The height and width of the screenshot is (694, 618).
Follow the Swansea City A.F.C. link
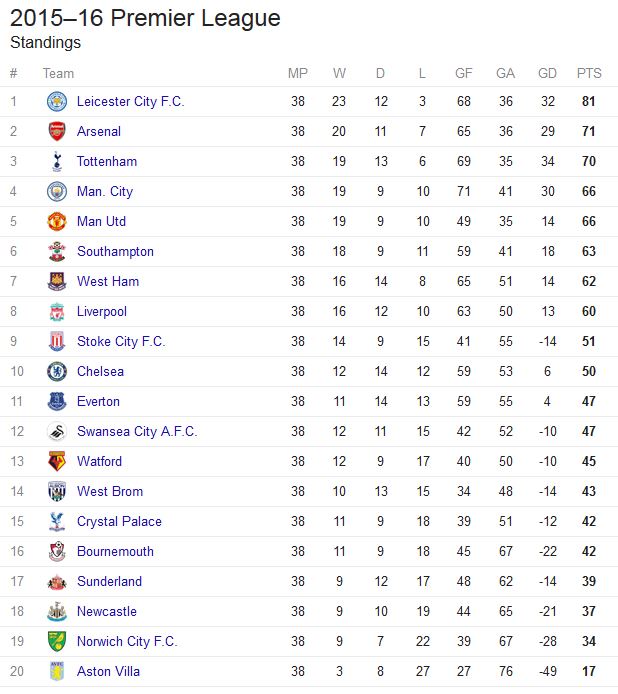137,431
